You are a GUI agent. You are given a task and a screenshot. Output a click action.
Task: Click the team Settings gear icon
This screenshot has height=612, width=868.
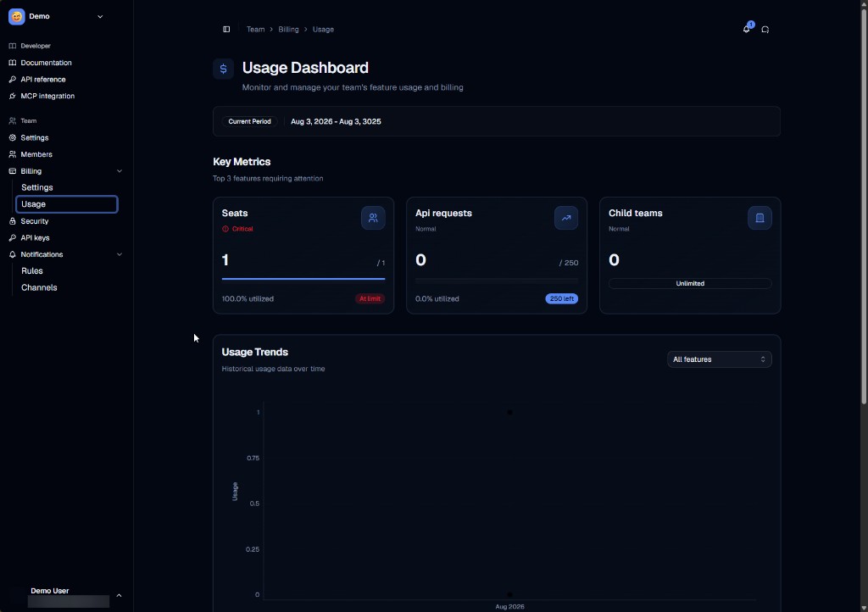pyautogui.click(x=12, y=137)
